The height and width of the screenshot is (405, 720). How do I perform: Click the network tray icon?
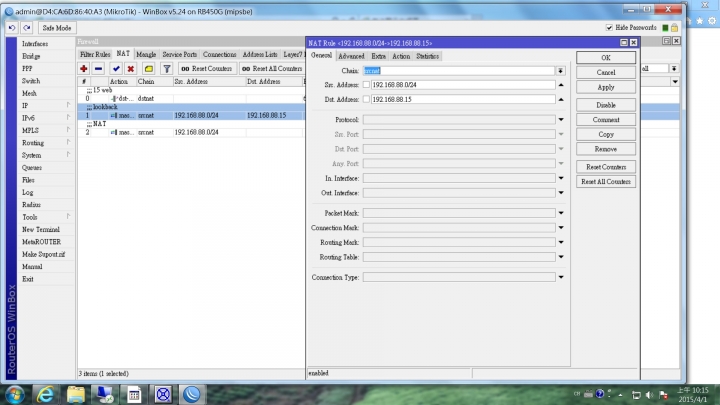[636, 395]
